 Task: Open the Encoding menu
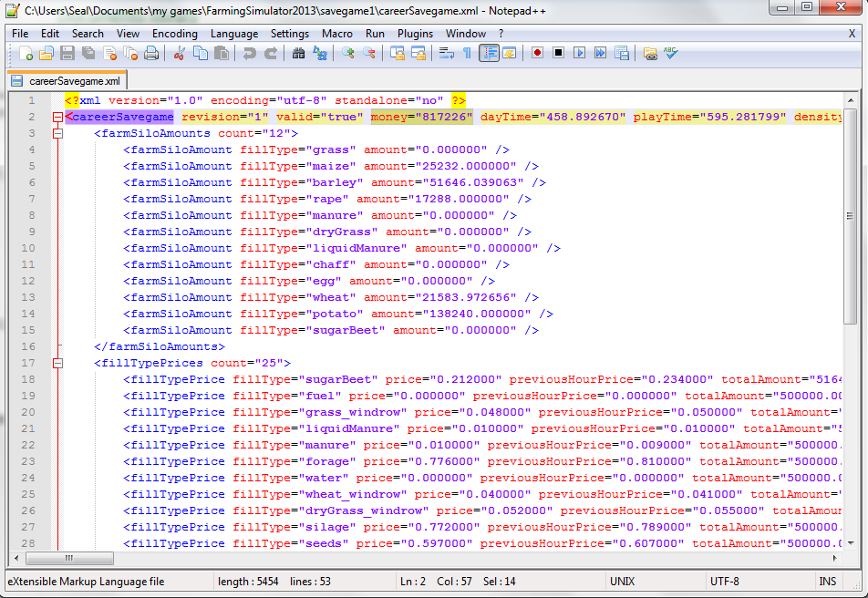pos(175,34)
